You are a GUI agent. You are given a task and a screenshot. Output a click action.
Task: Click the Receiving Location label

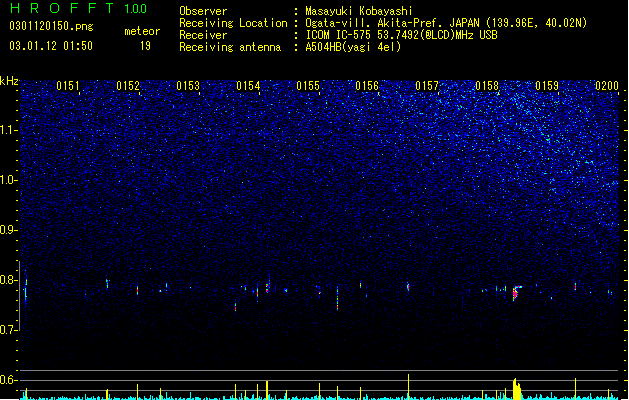pos(233,23)
